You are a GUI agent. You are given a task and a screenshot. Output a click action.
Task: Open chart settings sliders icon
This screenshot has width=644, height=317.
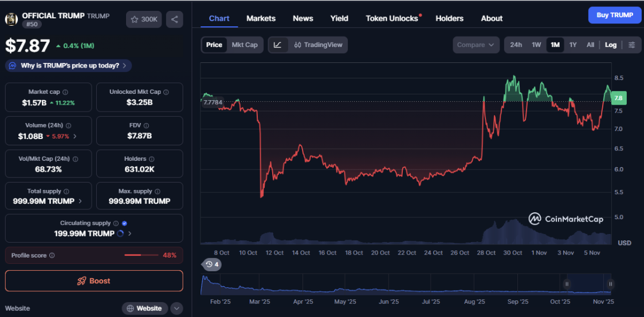[x=631, y=45]
